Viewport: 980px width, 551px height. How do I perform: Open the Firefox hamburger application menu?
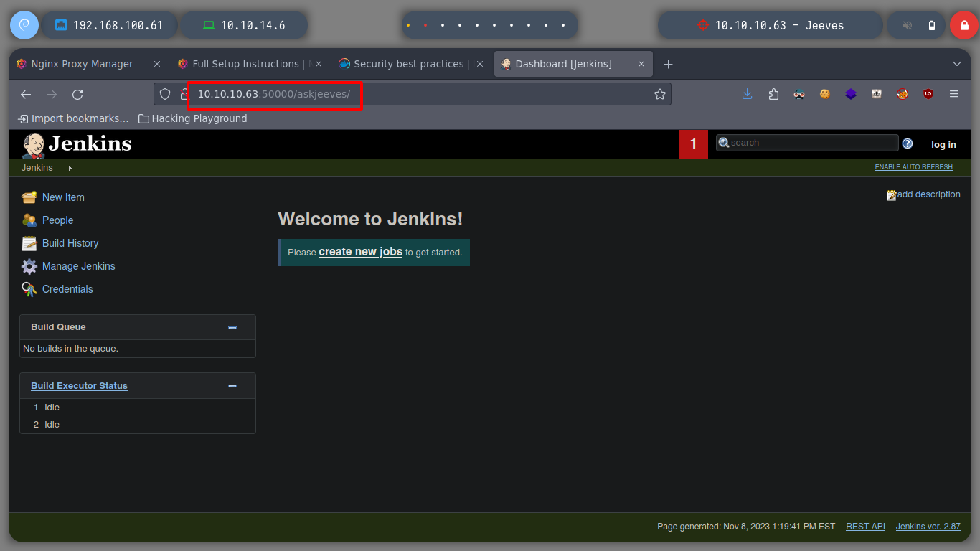(954, 94)
